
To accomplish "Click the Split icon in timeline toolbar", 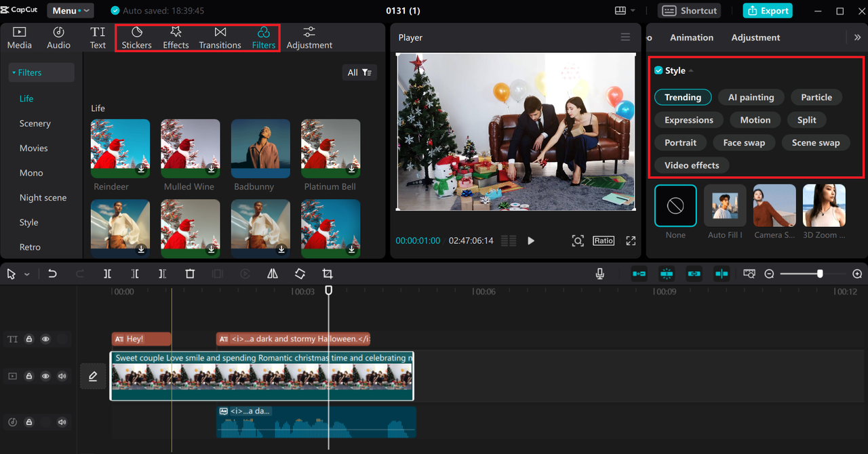I will click(x=107, y=274).
